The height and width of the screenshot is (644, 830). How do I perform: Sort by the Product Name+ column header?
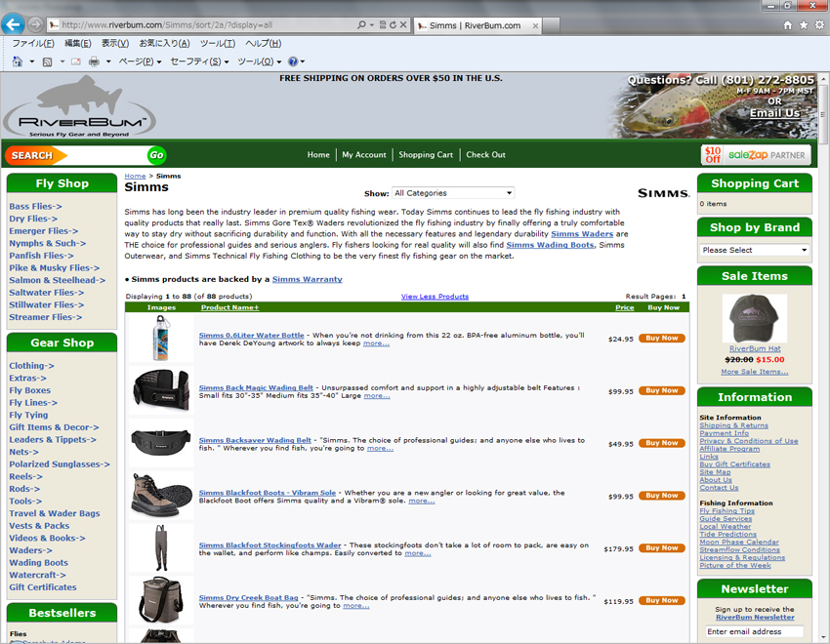pyautogui.click(x=229, y=307)
